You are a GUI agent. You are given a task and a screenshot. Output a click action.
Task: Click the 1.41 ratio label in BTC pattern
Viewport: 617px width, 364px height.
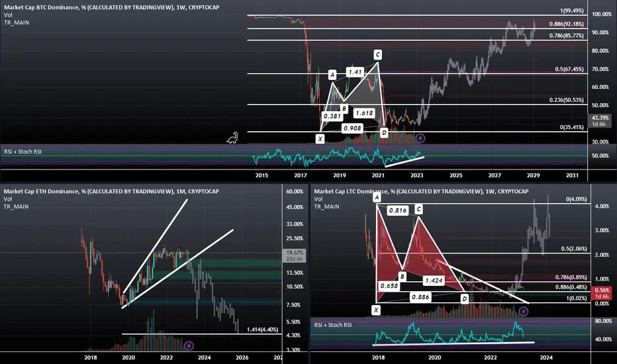(x=355, y=71)
